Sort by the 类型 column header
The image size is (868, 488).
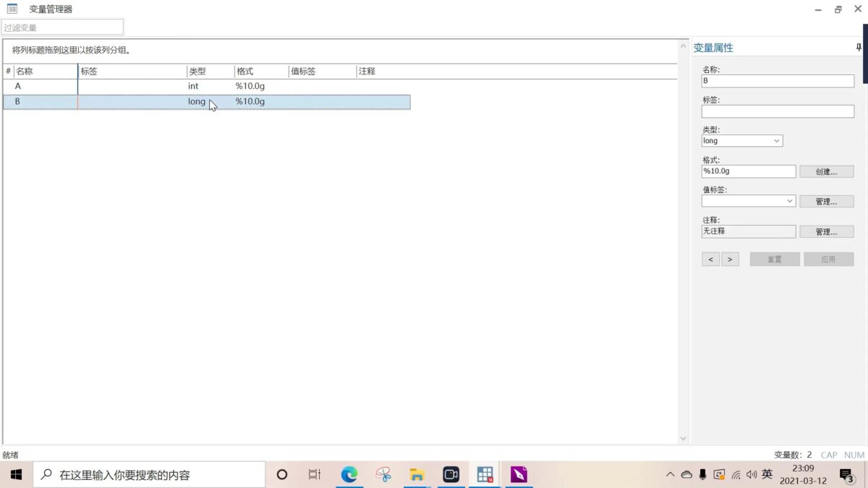tap(210, 72)
